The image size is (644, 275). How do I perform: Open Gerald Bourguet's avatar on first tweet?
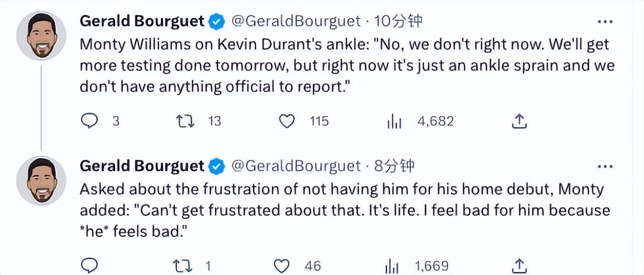tap(41, 36)
